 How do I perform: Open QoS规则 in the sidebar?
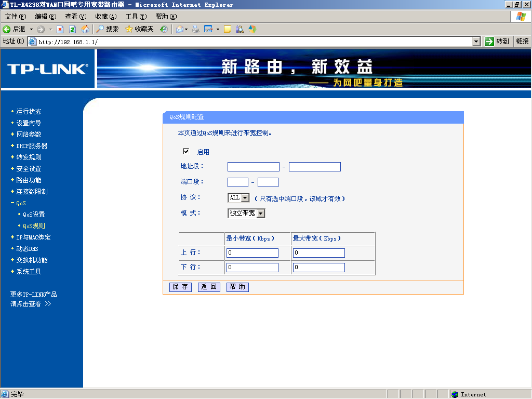tap(34, 226)
